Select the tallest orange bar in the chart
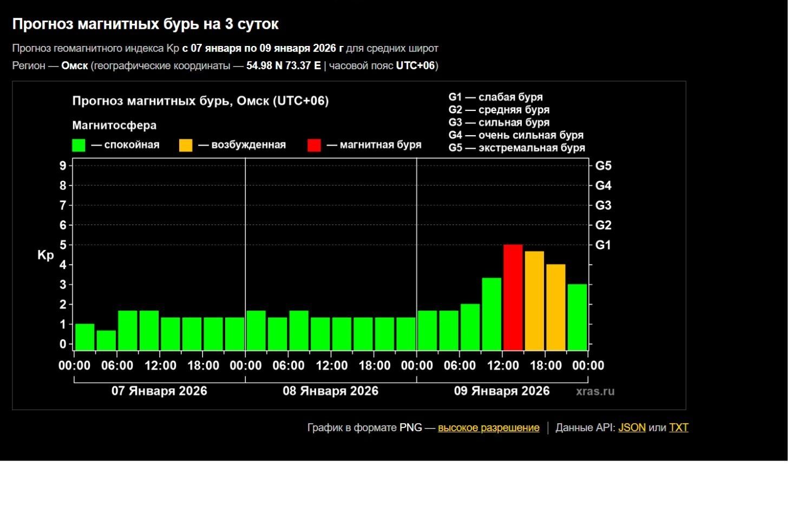812x507 pixels. (534, 301)
